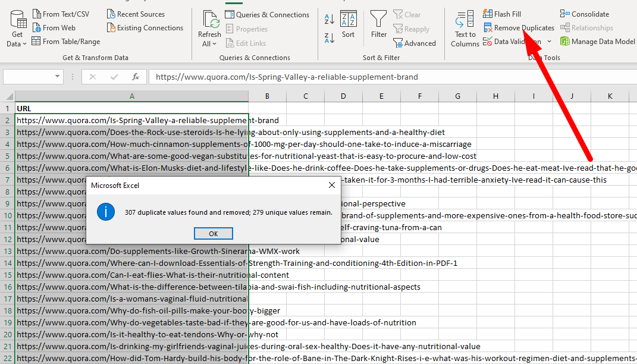Select the Can-I-eat-flies URL cell
637x364 pixels.
[x=131, y=275]
